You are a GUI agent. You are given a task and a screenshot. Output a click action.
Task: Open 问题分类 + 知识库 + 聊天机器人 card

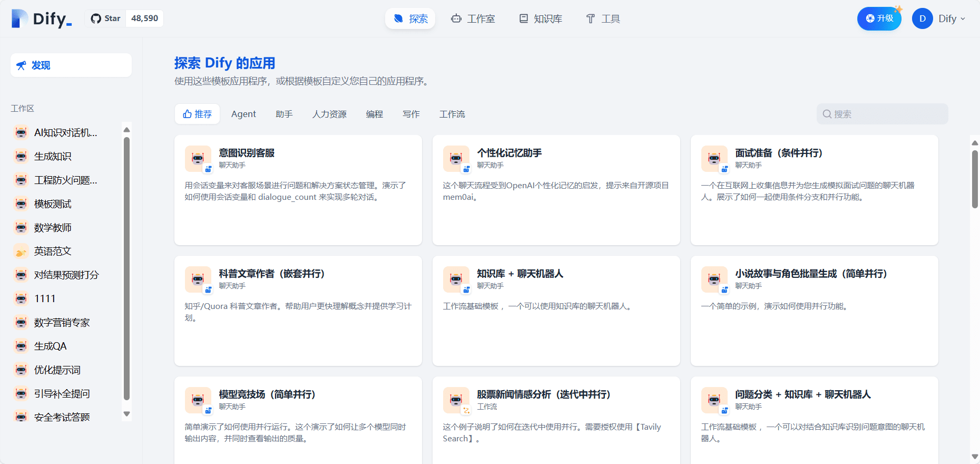point(815,420)
